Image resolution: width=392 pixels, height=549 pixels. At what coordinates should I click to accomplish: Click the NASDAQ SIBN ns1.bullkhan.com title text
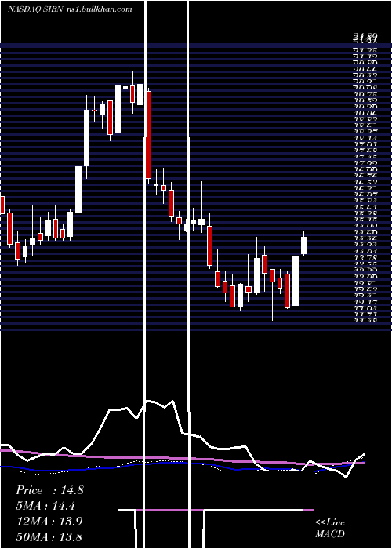pyautogui.click(x=70, y=9)
